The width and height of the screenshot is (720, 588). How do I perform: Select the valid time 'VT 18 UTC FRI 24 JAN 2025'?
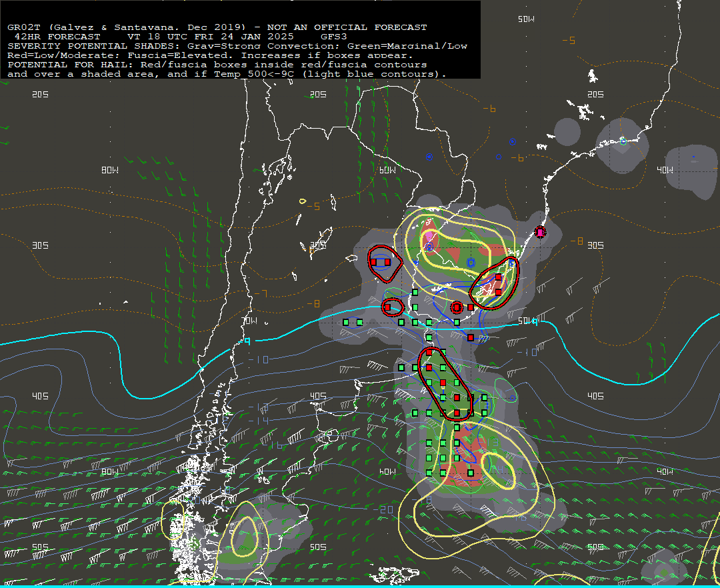click(210, 37)
